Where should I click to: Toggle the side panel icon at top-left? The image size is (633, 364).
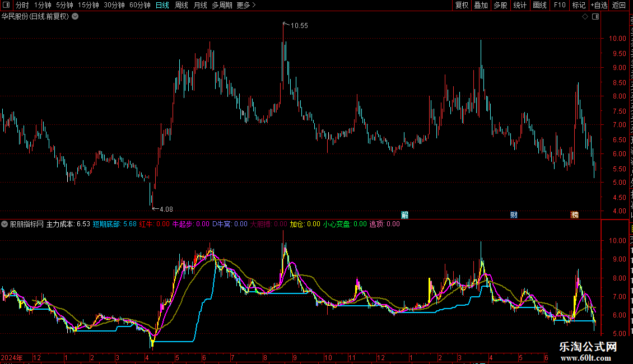coord(6,5)
